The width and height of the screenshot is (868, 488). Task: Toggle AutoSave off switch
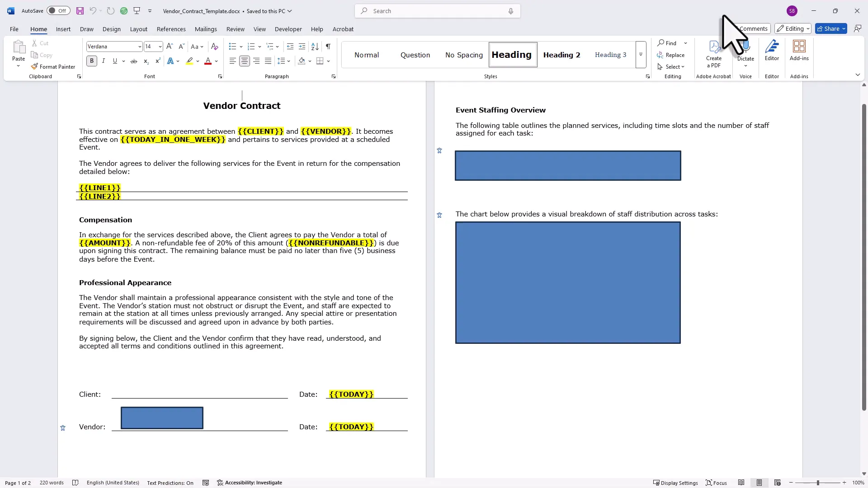[58, 10]
